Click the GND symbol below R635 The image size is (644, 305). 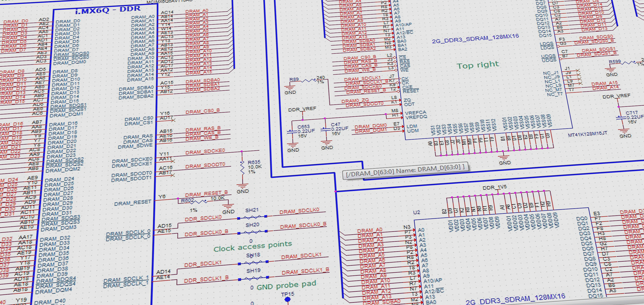[243, 187]
